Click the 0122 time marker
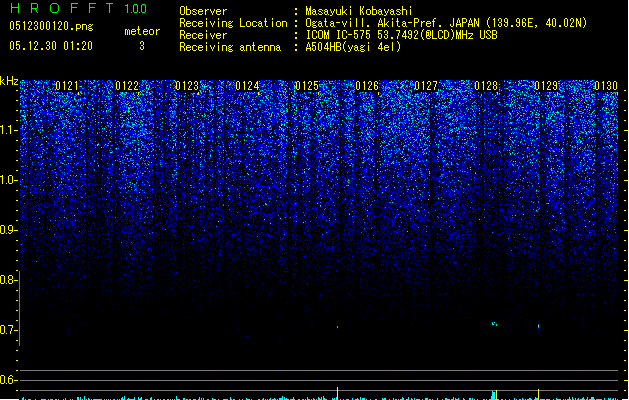The image size is (629, 400). (127, 86)
